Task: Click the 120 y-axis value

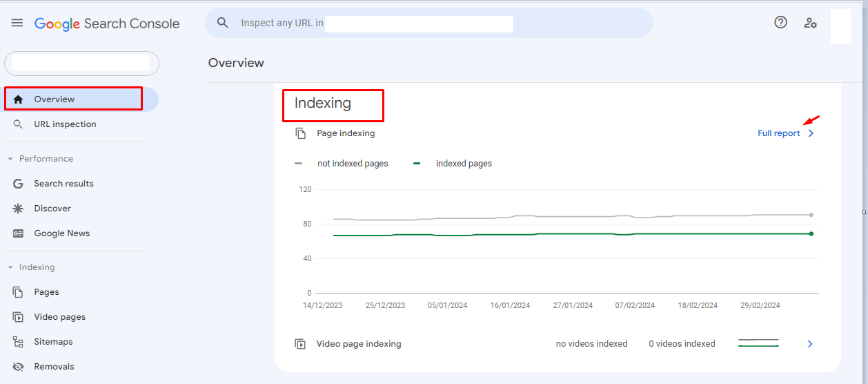Action: (x=305, y=189)
